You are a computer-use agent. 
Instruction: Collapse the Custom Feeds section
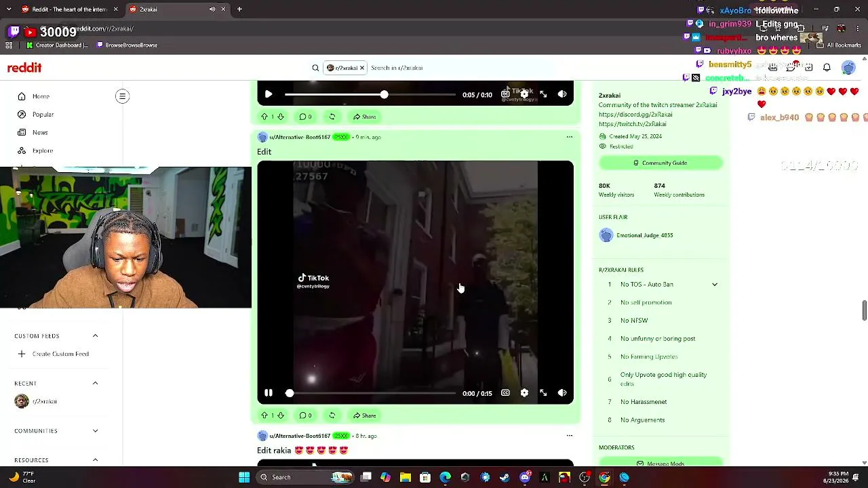click(95, 336)
